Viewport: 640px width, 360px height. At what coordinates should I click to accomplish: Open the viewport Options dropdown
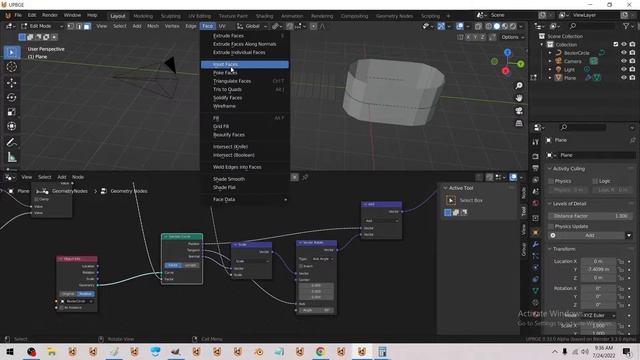513,37
